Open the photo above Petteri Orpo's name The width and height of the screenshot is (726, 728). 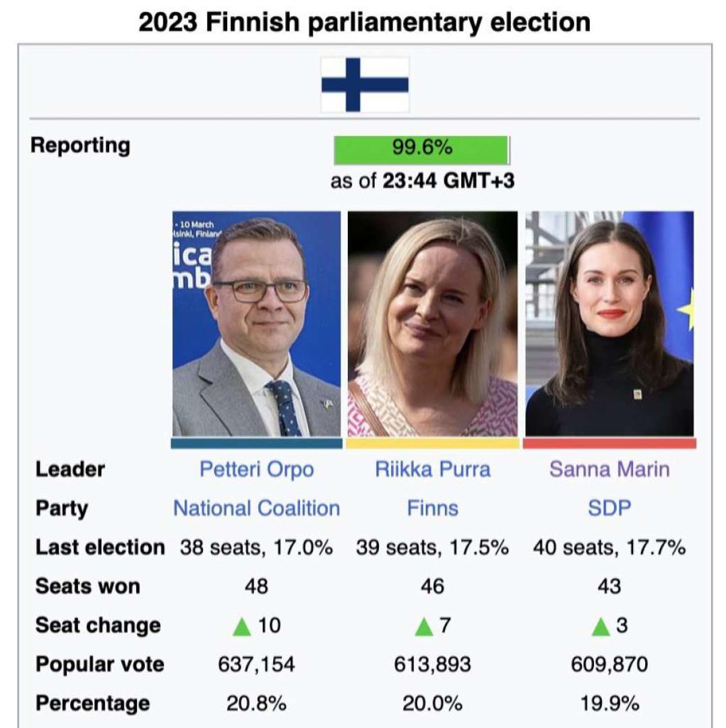click(256, 324)
